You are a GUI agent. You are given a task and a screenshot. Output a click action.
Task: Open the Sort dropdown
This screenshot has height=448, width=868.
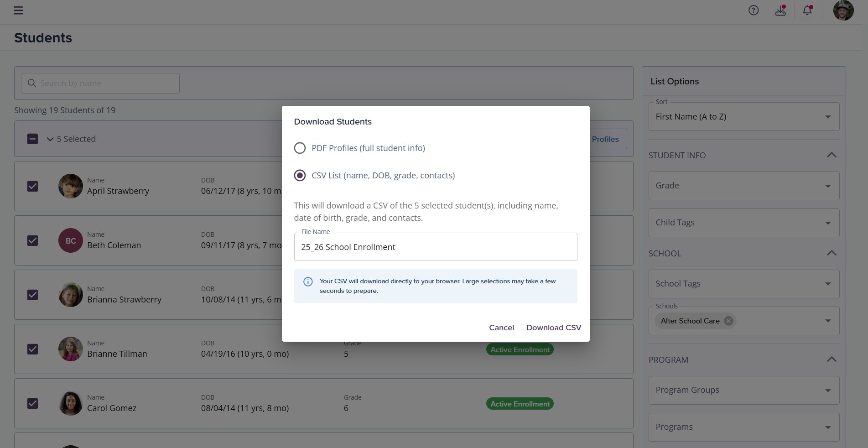click(x=743, y=117)
